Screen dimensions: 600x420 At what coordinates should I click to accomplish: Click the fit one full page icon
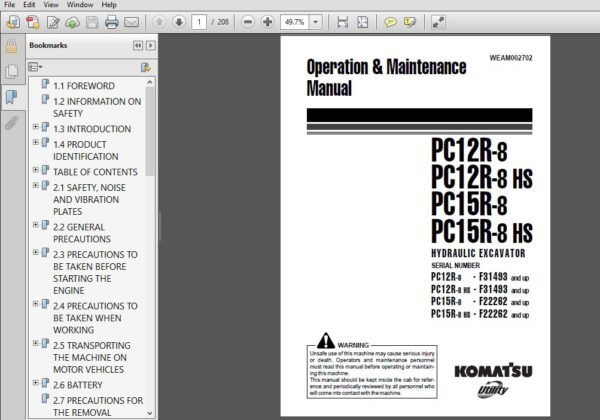click(362, 22)
